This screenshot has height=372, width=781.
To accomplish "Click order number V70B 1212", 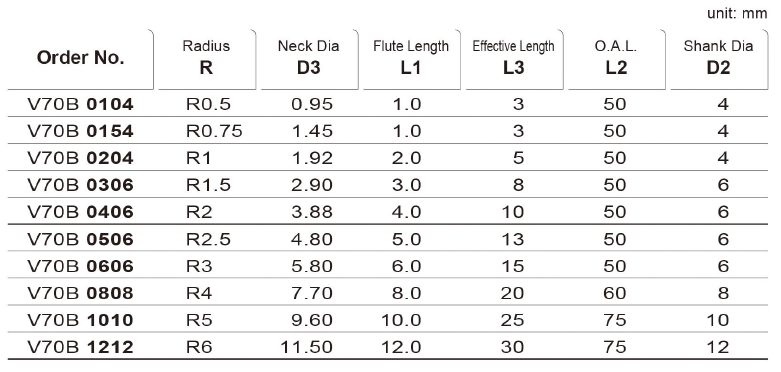I will point(80,347).
